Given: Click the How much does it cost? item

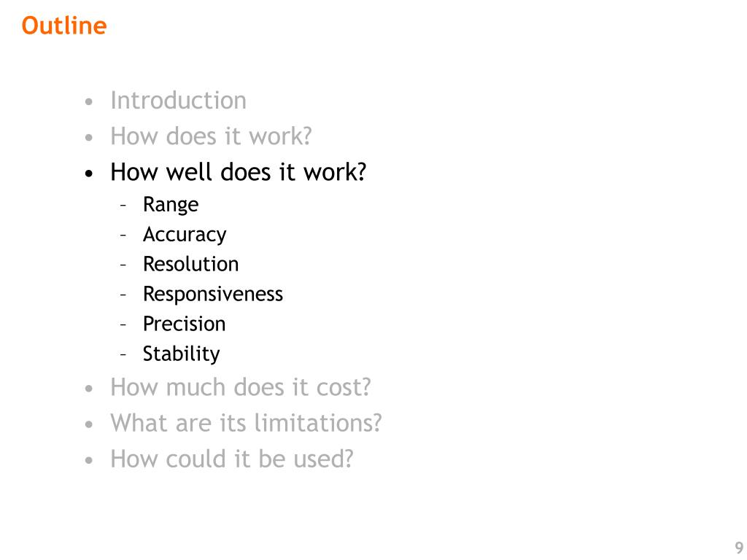Looking at the screenshot, I should 241,387.
